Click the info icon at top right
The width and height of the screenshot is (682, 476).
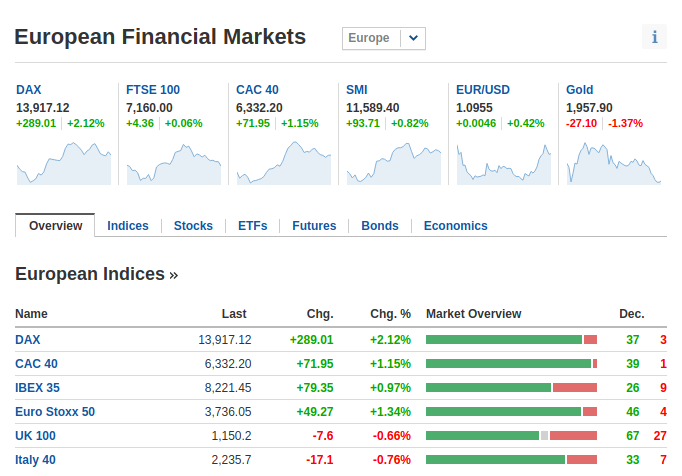(654, 37)
